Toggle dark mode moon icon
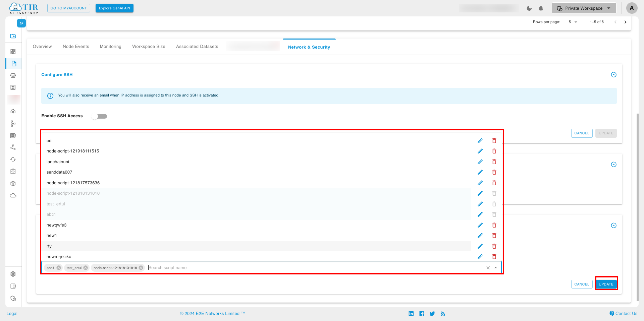The height and width of the screenshot is (321, 644). [x=529, y=8]
